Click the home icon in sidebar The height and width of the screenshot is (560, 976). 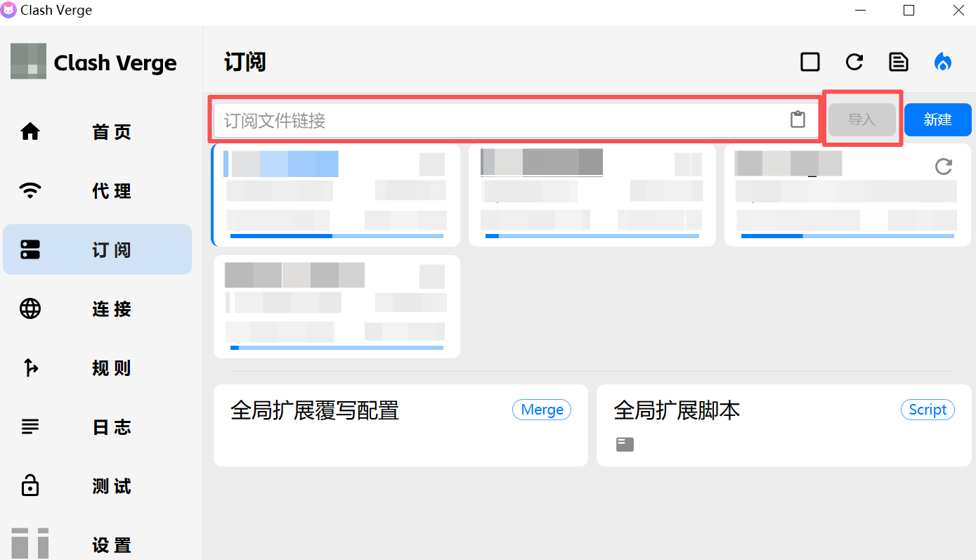pos(30,131)
